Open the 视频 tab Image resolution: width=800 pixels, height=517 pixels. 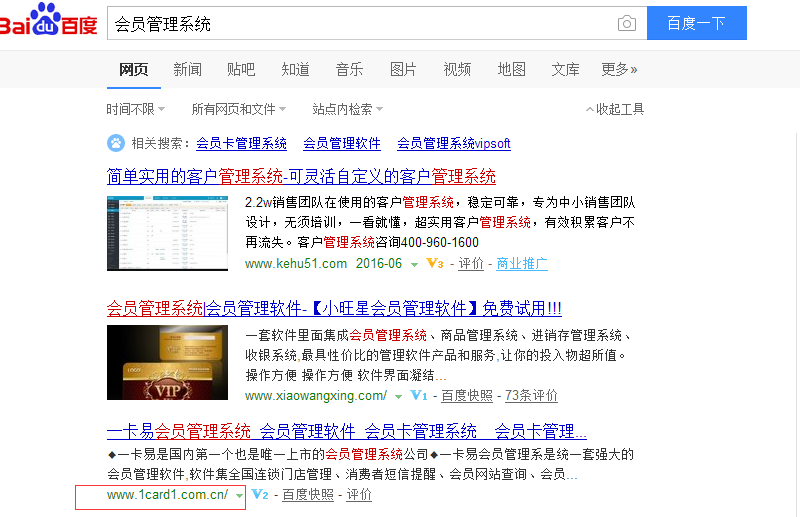[457, 69]
